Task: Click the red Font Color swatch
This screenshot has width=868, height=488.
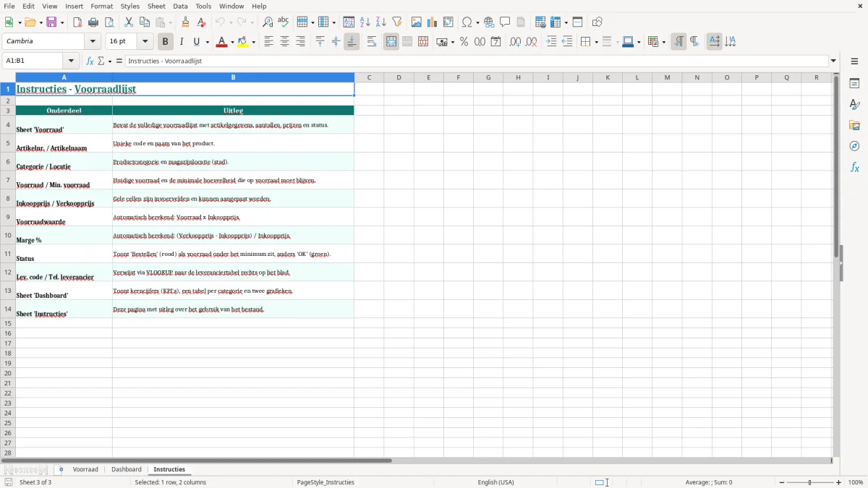Action: [221, 42]
